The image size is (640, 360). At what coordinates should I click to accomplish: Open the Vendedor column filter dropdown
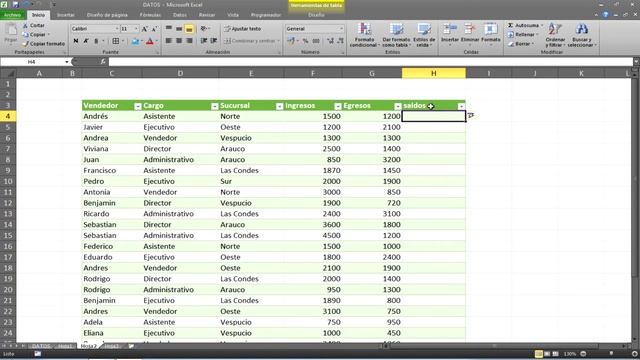[138, 106]
